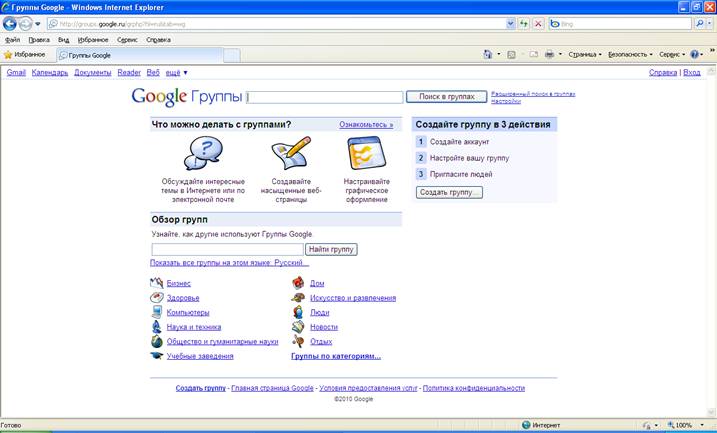
Task: Click the Интернет security zone status
Action: 541,425
